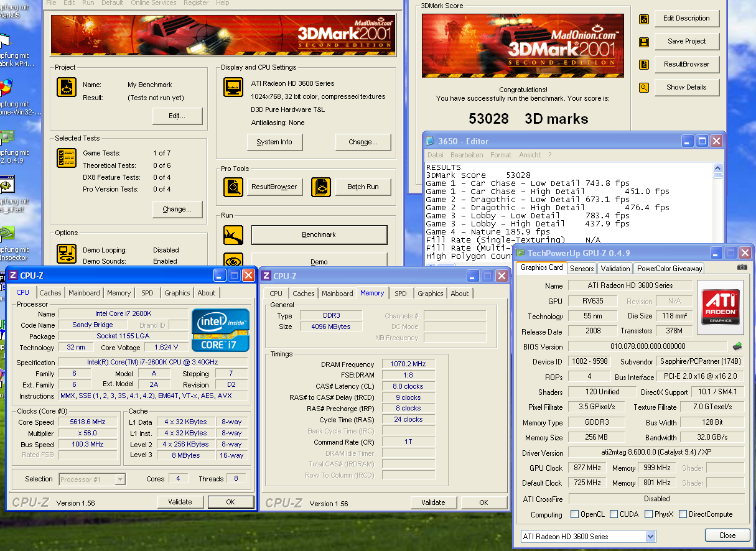This screenshot has width=756, height=551.
Task: Open the Datei menu in Editor
Action: point(436,155)
